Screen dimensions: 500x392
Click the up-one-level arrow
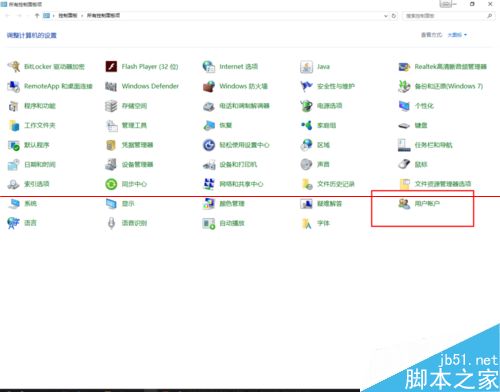[x=37, y=16]
